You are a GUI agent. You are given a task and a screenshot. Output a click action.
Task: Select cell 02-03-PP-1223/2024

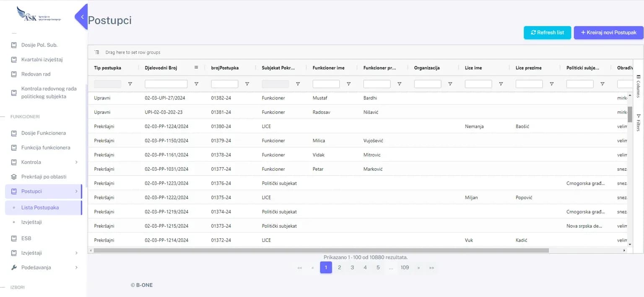coord(166,183)
